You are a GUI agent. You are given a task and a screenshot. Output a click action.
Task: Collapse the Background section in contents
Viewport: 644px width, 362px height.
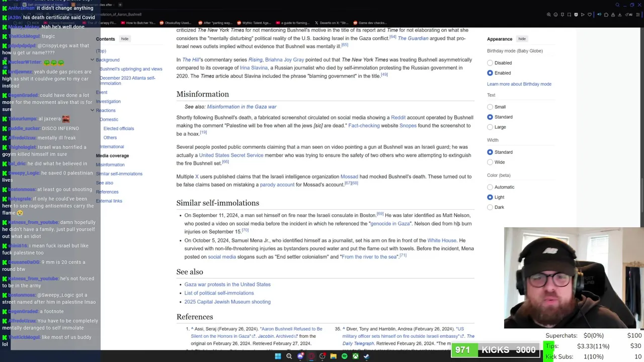92,60
